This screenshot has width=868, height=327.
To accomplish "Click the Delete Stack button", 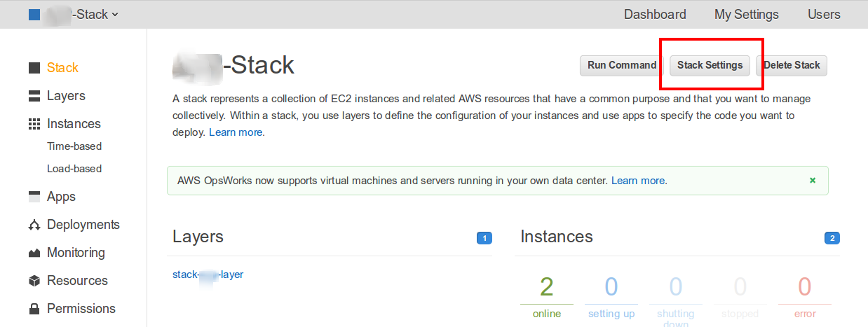I will [x=792, y=65].
